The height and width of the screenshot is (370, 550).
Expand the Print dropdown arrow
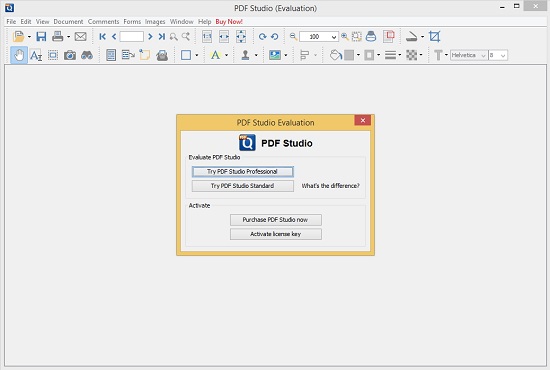(x=68, y=36)
